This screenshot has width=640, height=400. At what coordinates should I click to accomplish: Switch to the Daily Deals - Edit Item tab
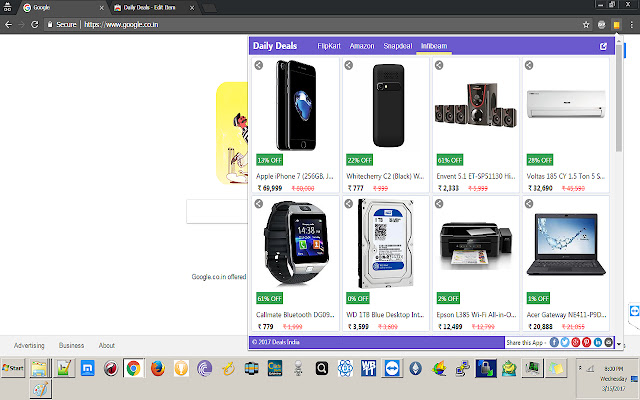(153, 8)
